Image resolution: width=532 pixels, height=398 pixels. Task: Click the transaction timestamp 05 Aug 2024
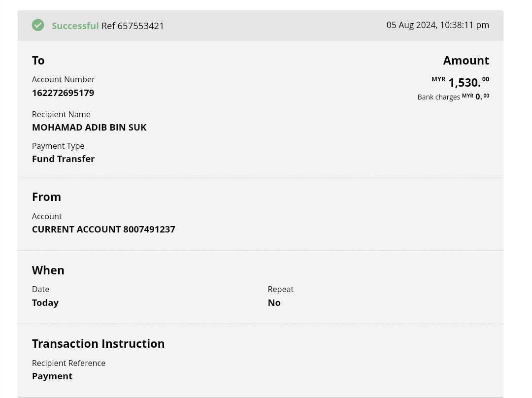(x=437, y=25)
